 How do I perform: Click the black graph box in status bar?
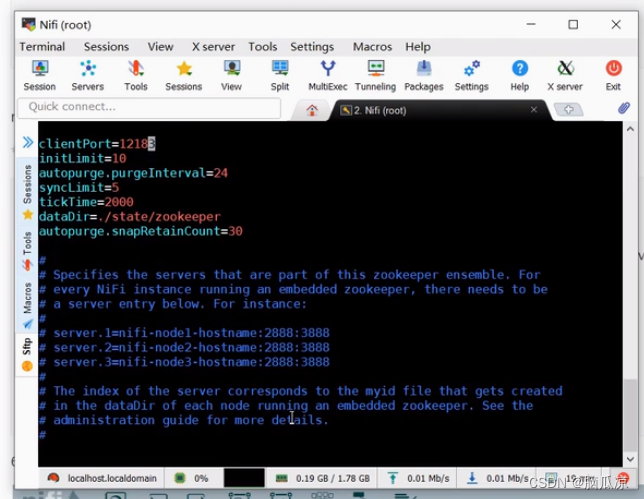pyautogui.click(x=244, y=478)
